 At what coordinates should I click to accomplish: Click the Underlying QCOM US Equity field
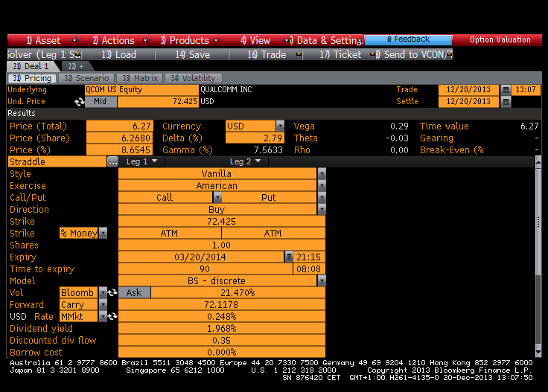(x=141, y=90)
